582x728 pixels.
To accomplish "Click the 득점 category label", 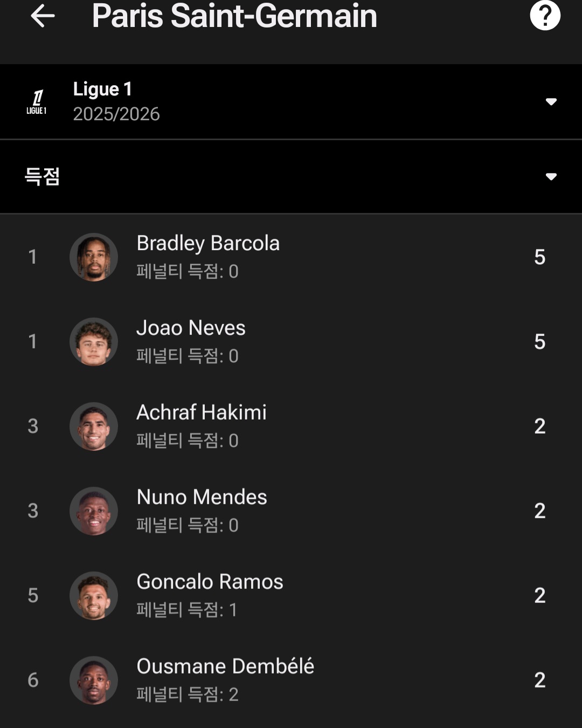I will point(42,176).
